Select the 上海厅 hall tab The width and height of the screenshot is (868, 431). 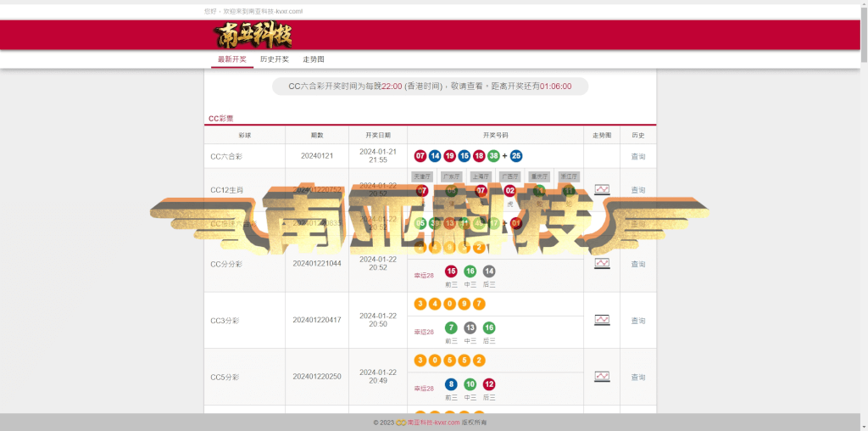(481, 176)
